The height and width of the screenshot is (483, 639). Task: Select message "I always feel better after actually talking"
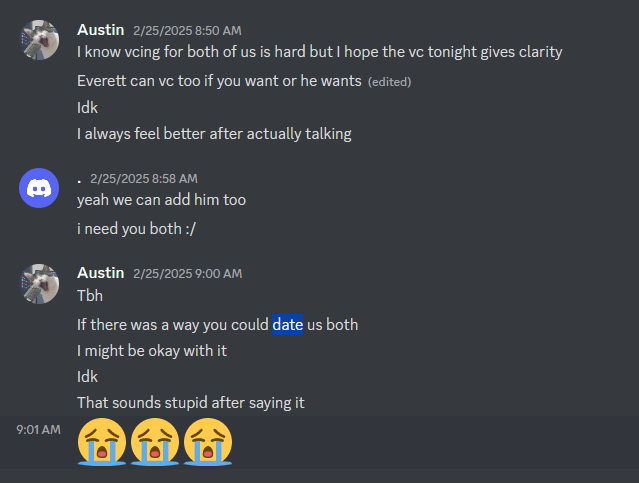tap(214, 134)
